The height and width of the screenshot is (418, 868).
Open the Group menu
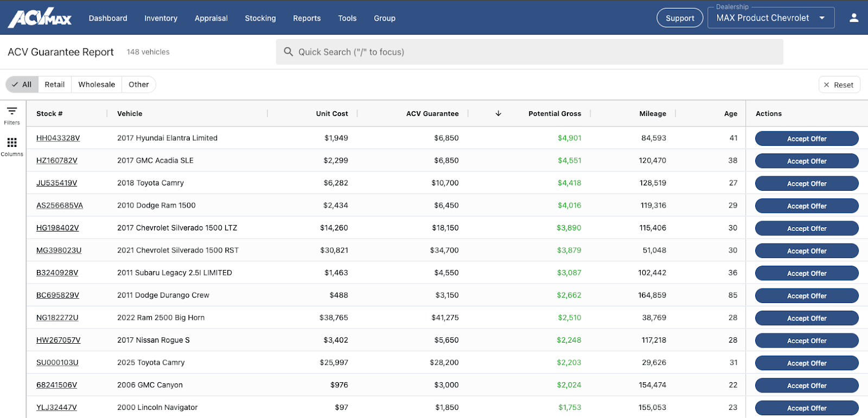click(x=385, y=18)
